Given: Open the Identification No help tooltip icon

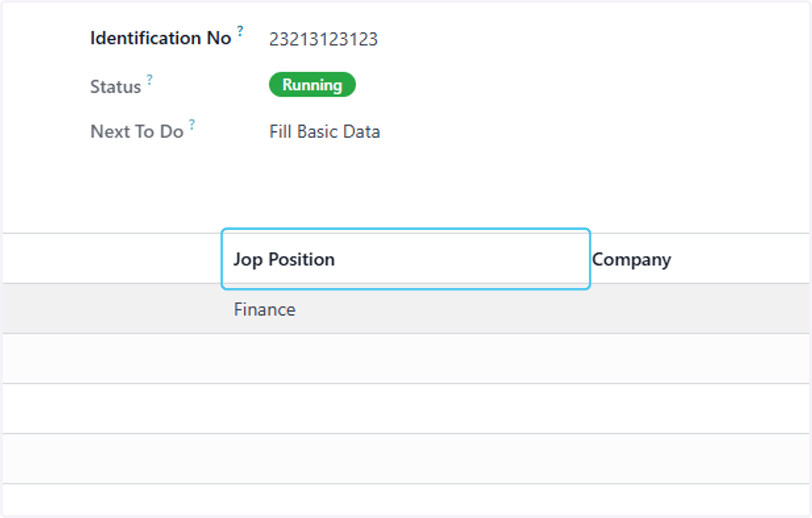Looking at the screenshot, I should 240,31.
